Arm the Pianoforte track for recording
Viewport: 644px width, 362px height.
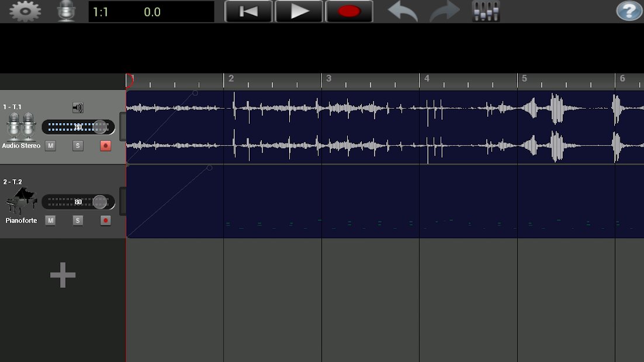coord(105,220)
